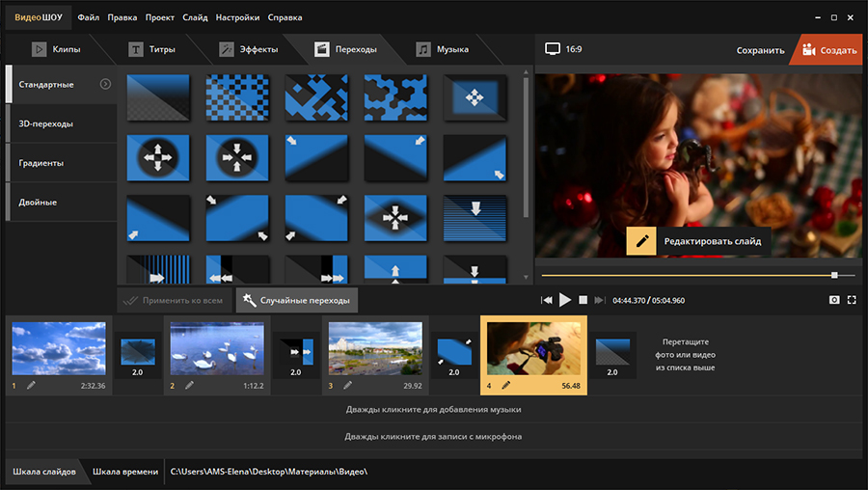
Task: Click Случайные переходы button
Action: [296, 301]
